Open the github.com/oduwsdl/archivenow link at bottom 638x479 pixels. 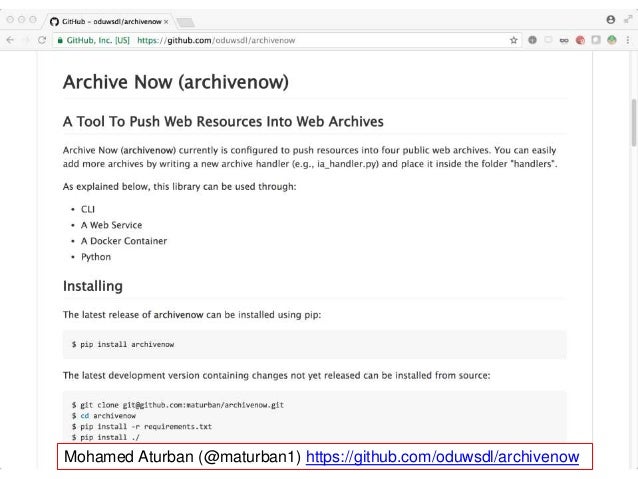(442, 457)
